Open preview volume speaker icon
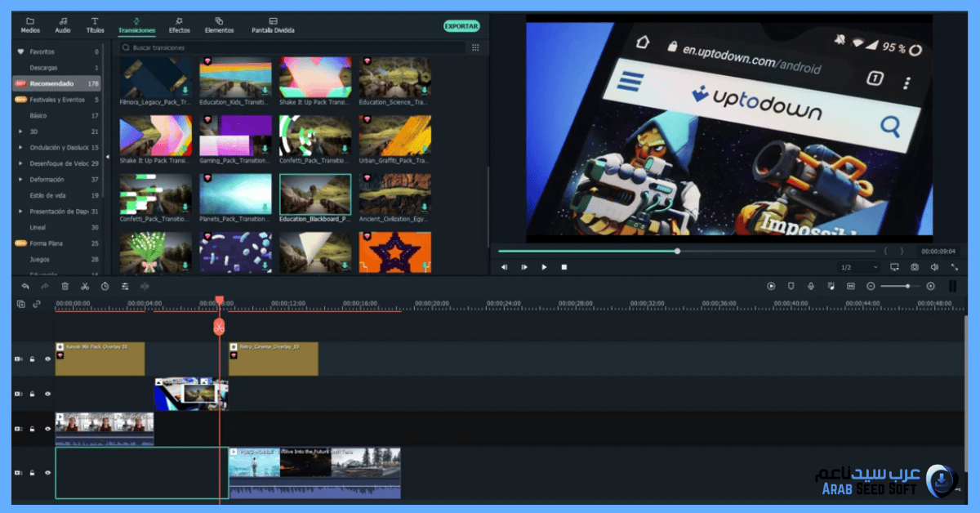The width and height of the screenshot is (980, 513). point(934,267)
